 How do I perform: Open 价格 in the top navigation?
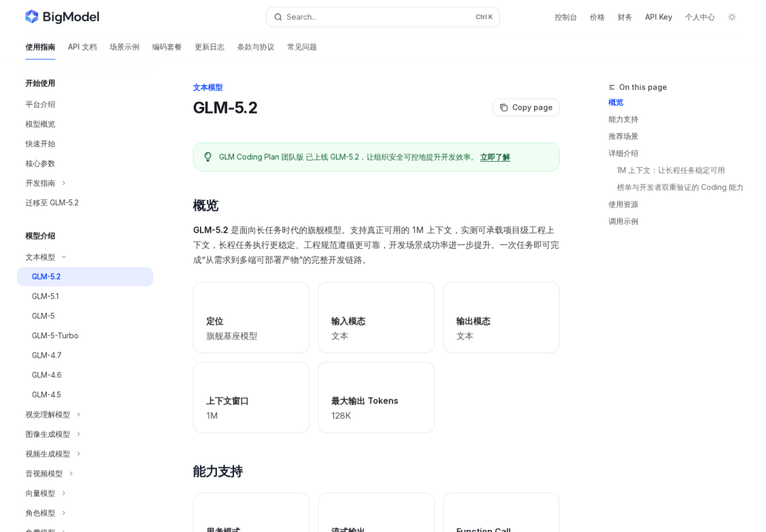coord(597,17)
